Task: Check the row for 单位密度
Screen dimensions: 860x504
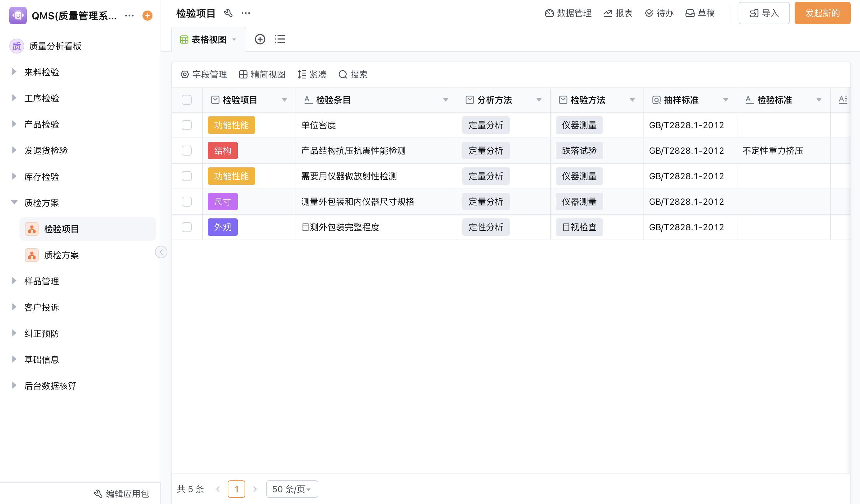Action: coord(187,125)
